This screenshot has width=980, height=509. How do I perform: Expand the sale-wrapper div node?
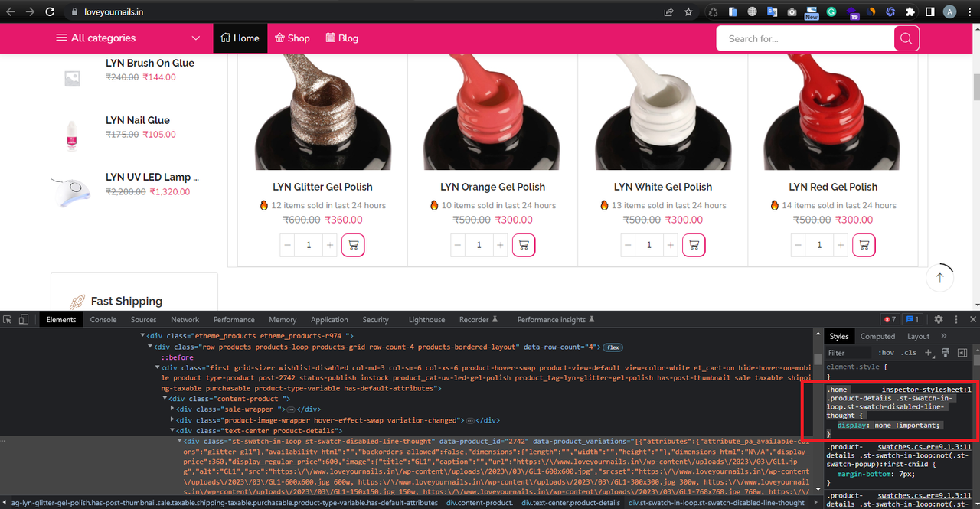(172, 409)
